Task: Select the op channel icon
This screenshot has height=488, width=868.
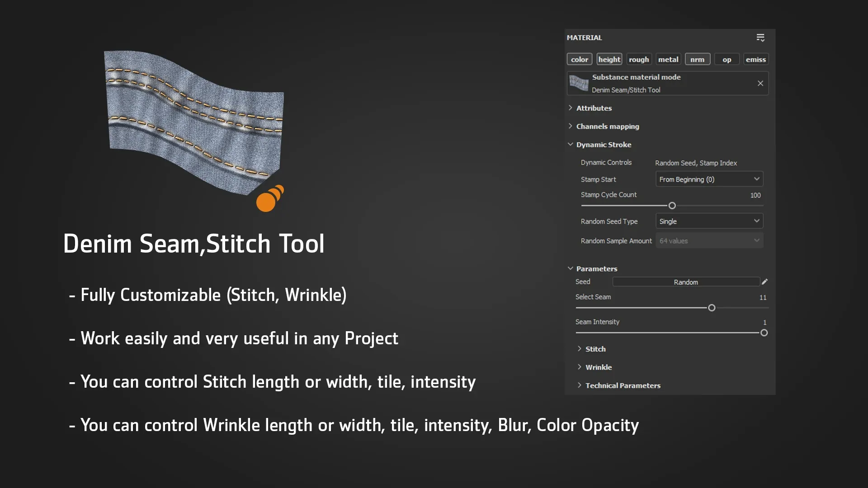Action: coord(727,59)
